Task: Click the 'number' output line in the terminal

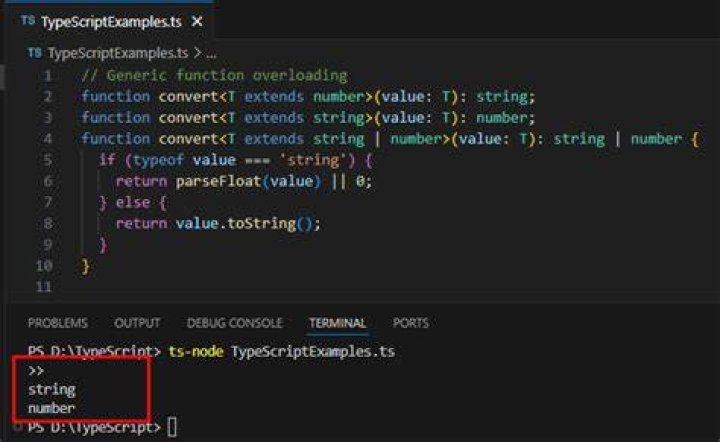Action: click(x=51, y=408)
